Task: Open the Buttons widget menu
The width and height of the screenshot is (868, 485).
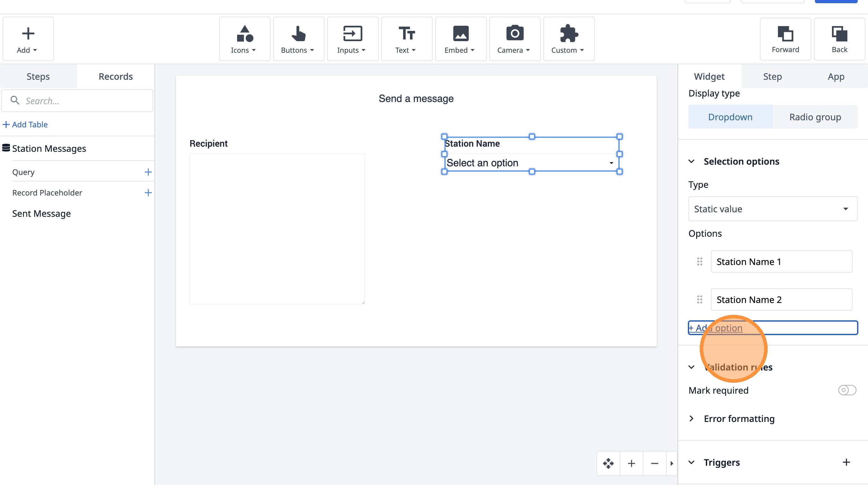Action: click(x=298, y=39)
